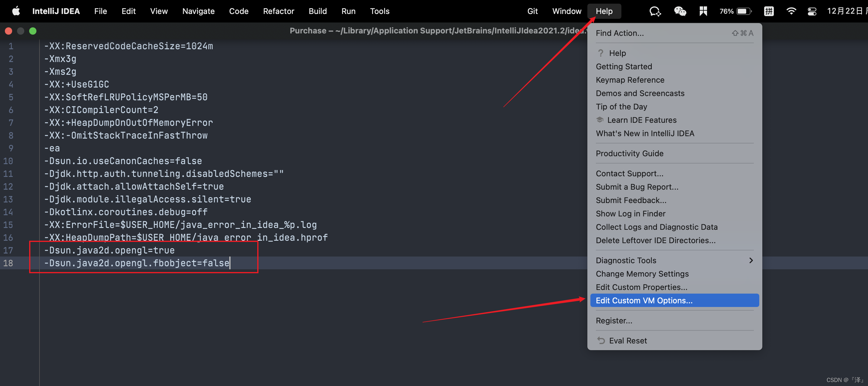The image size is (868, 386).
Task: Click line -Dkotlinx.coroutines.debug=off
Action: coord(126,212)
